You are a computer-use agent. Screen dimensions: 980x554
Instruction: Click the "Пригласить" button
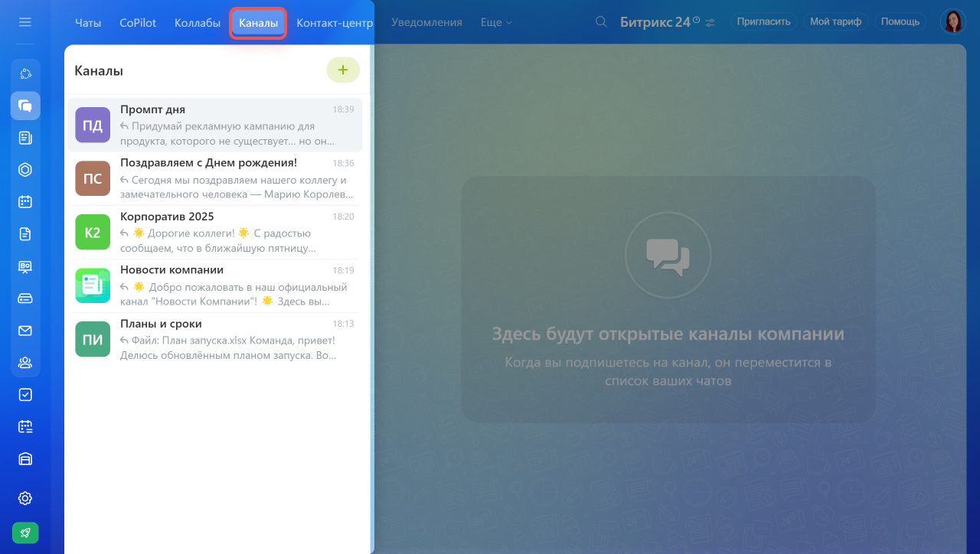(x=763, y=21)
